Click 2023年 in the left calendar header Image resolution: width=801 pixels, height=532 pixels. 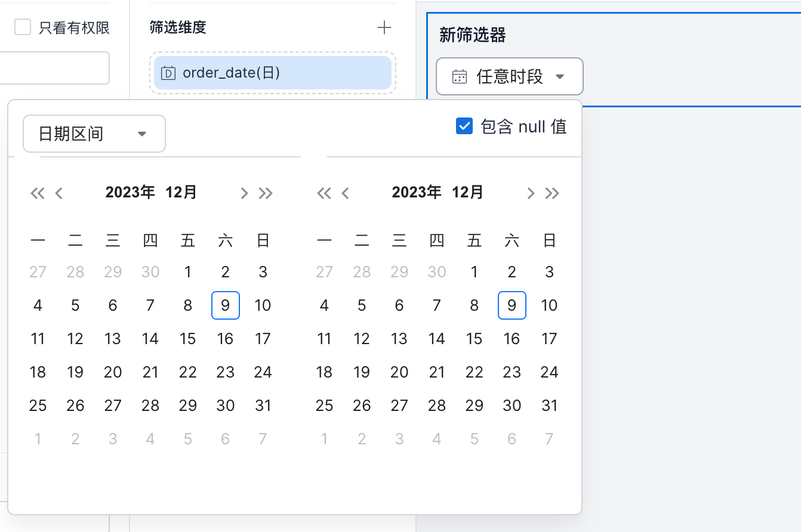coord(130,193)
